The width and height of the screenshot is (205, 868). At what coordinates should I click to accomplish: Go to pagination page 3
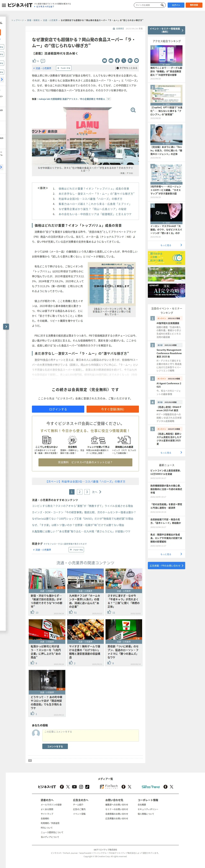point(87,492)
